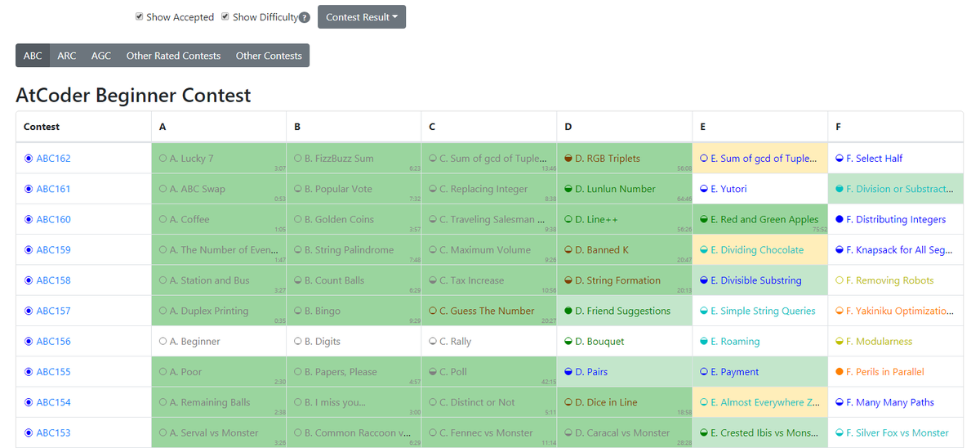
Task: Click the difficulty circle of D. Banned K
Action: tap(568, 250)
